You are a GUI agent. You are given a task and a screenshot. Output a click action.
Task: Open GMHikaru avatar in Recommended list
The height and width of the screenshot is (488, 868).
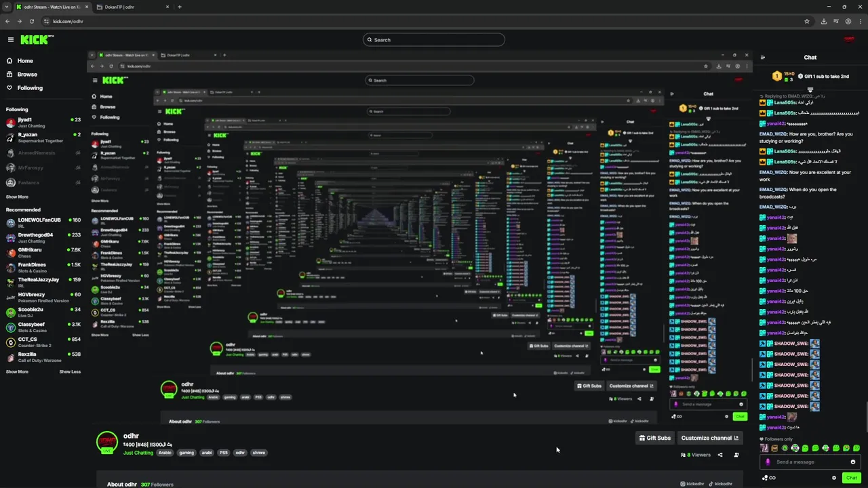coord(11,252)
